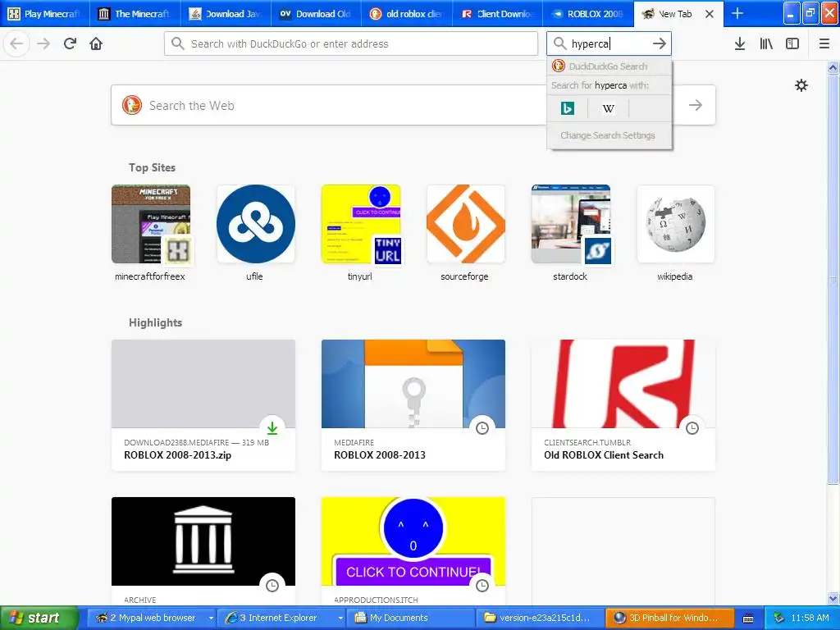Click the hyperca search box
The height and width of the screenshot is (630, 840).
click(609, 43)
